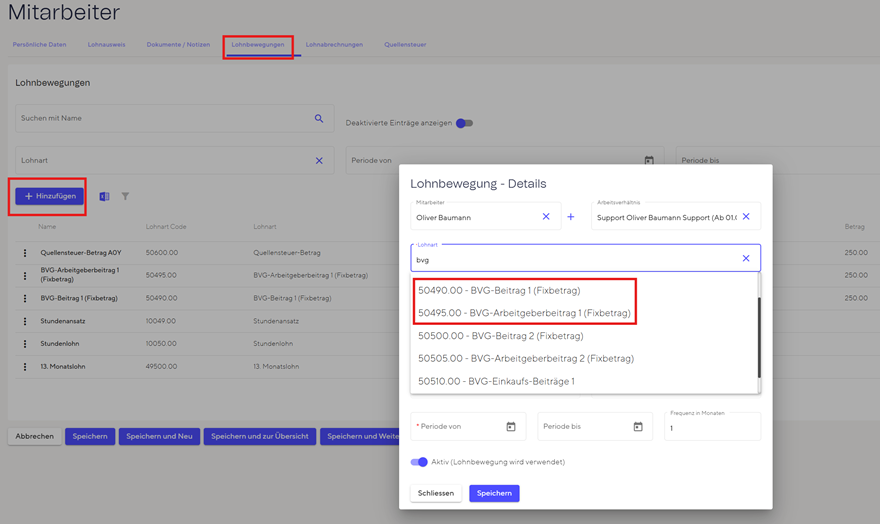Open the table filter funnel icon
Screen dimensions: 880x524
125,197
